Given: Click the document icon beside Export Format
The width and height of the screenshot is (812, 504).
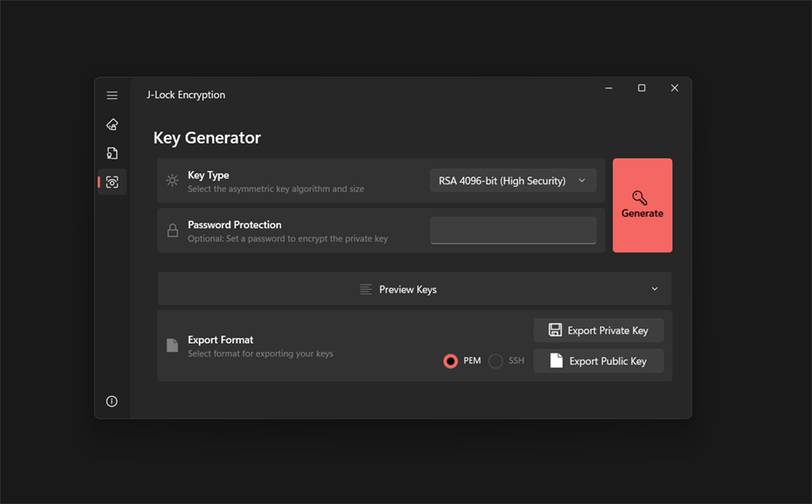Looking at the screenshot, I should [x=172, y=345].
